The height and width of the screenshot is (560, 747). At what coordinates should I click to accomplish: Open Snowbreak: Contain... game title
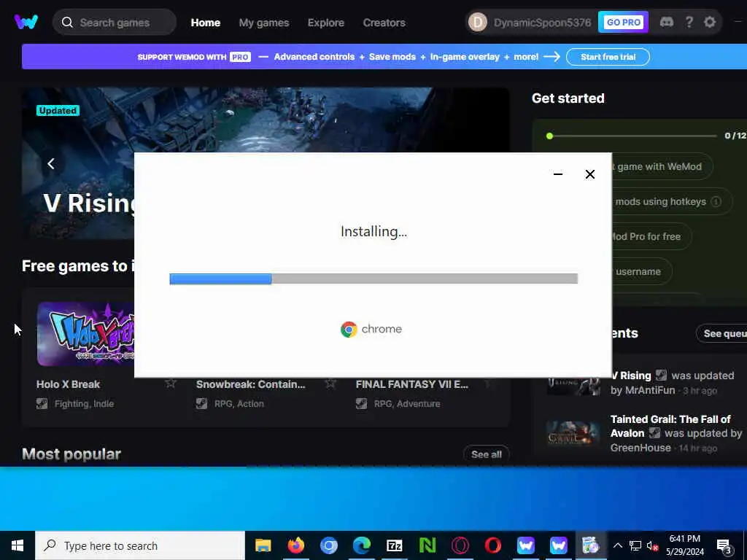[x=251, y=384]
